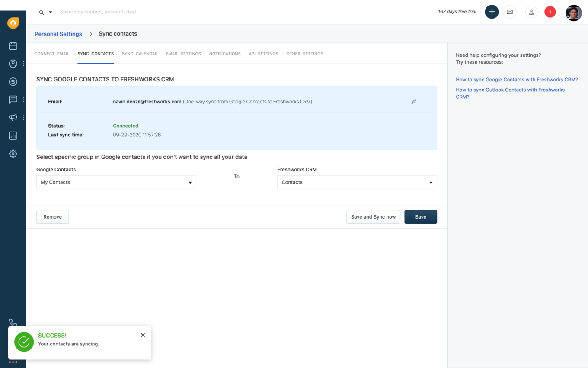The image size is (588, 368).
Task: Open the Admin Settings gear icon
Action: click(13, 153)
